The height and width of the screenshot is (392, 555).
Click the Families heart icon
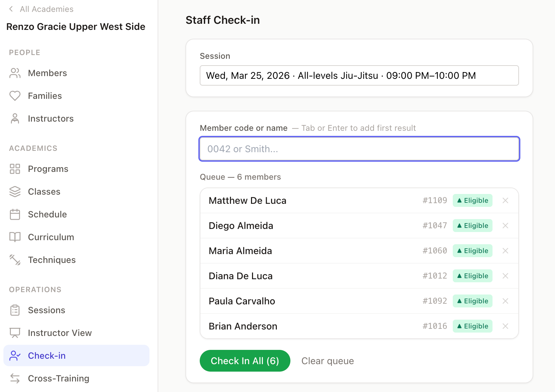(x=15, y=96)
